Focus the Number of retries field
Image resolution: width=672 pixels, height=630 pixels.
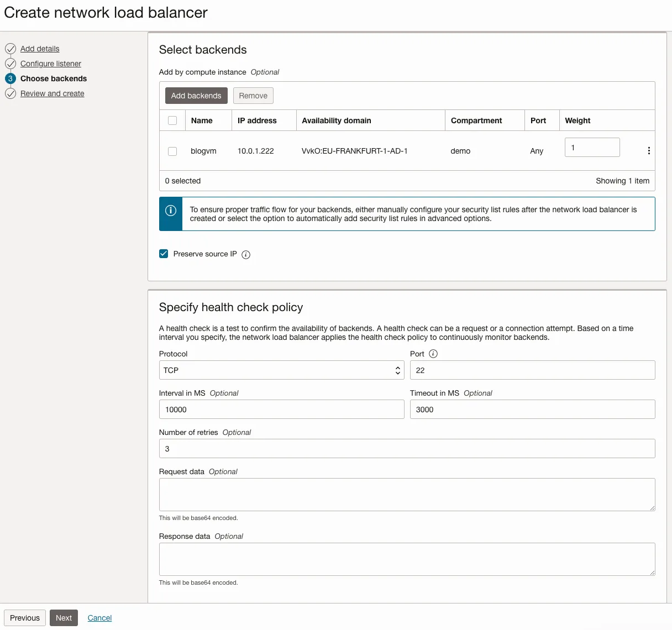407,449
